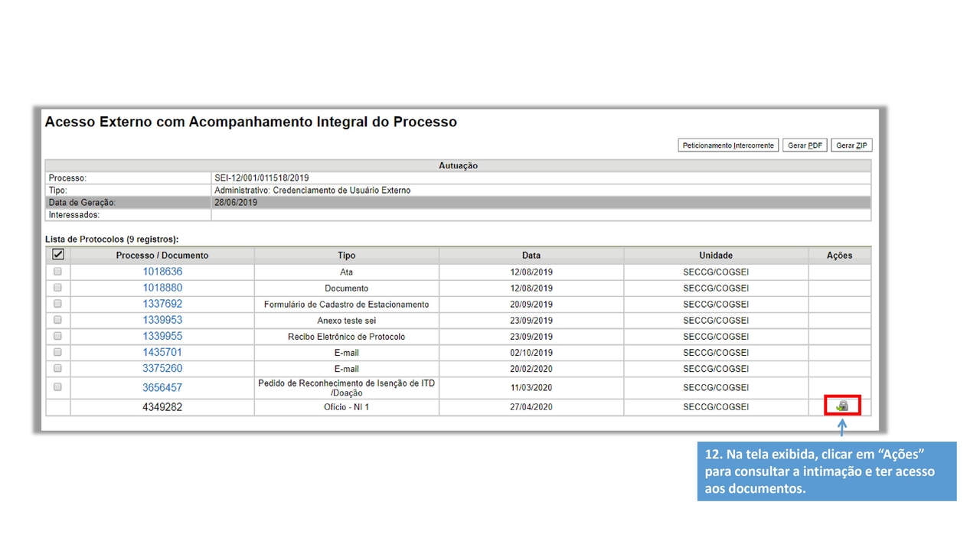The height and width of the screenshot is (551, 980).
Task: Click the Recibo Eletrônico de Protocolo cell
Action: (x=347, y=337)
